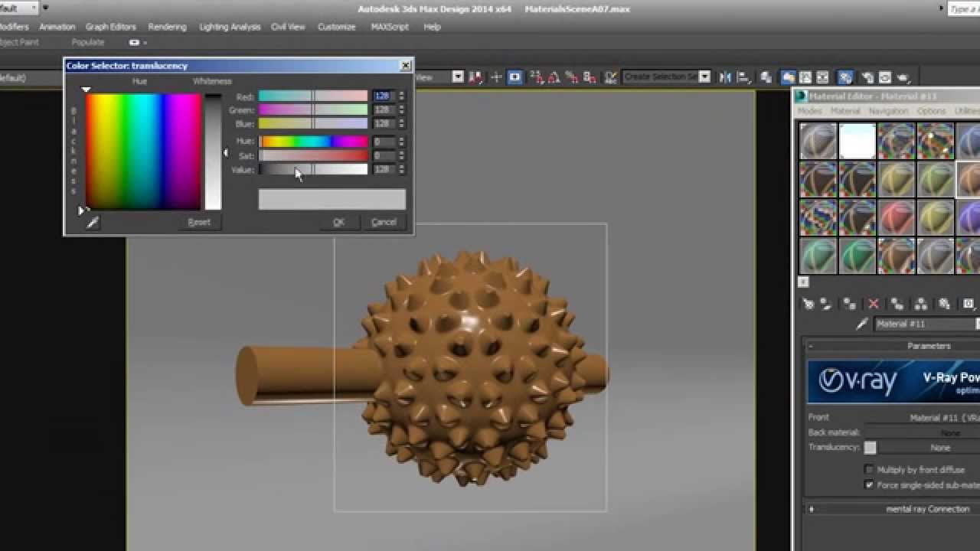Increment the Hue value spinner

coord(401,139)
